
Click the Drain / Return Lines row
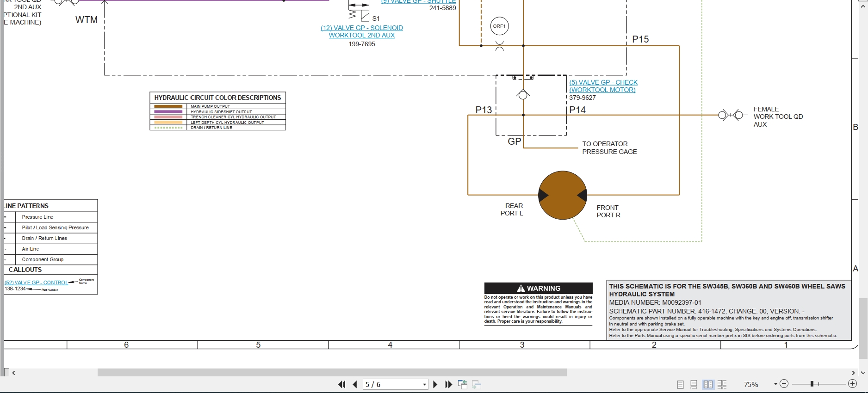tap(51, 238)
